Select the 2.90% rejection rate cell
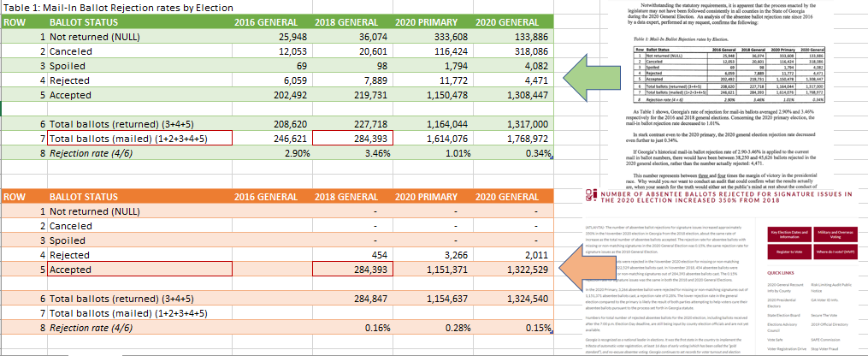This screenshot has width=868, height=356. click(x=272, y=153)
